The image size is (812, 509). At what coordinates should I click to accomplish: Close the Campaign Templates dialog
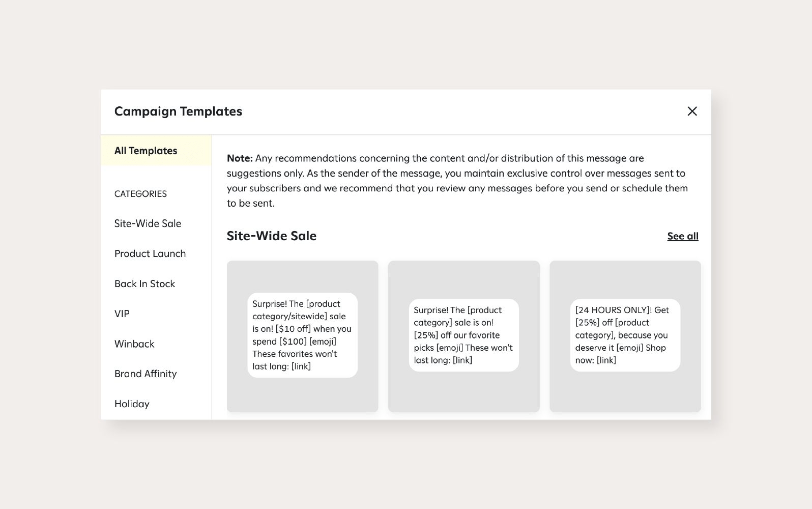click(692, 111)
